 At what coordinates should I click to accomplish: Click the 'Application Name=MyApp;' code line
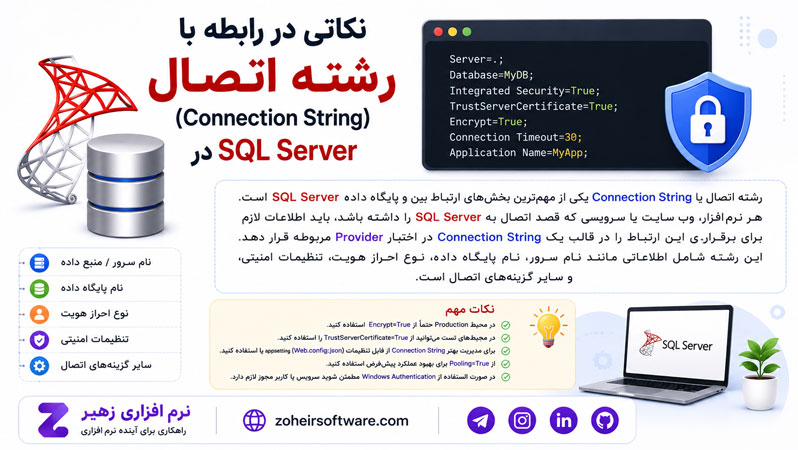tap(518, 153)
